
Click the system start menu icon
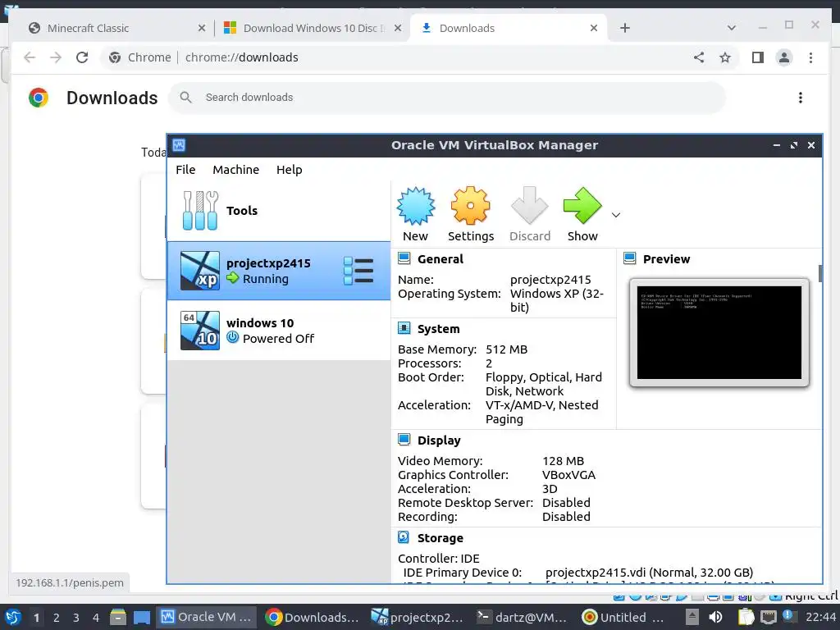click(x=13, y=617)
